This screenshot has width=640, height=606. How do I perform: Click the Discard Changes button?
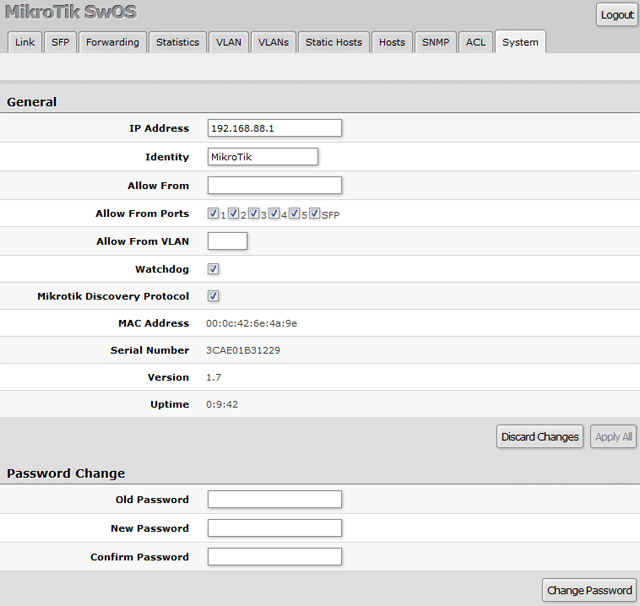point(540,437)
